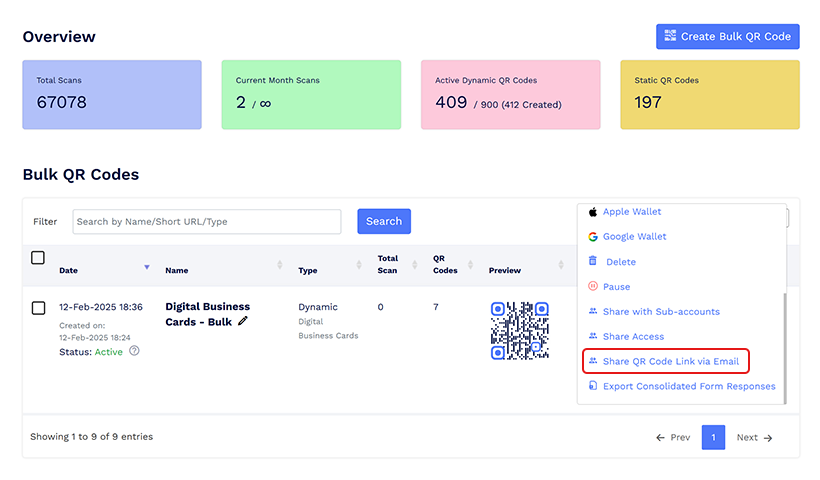Click the Apple Wallet logo icon
This screenshot has height=480, width=820.
click(x=593, y=212)
